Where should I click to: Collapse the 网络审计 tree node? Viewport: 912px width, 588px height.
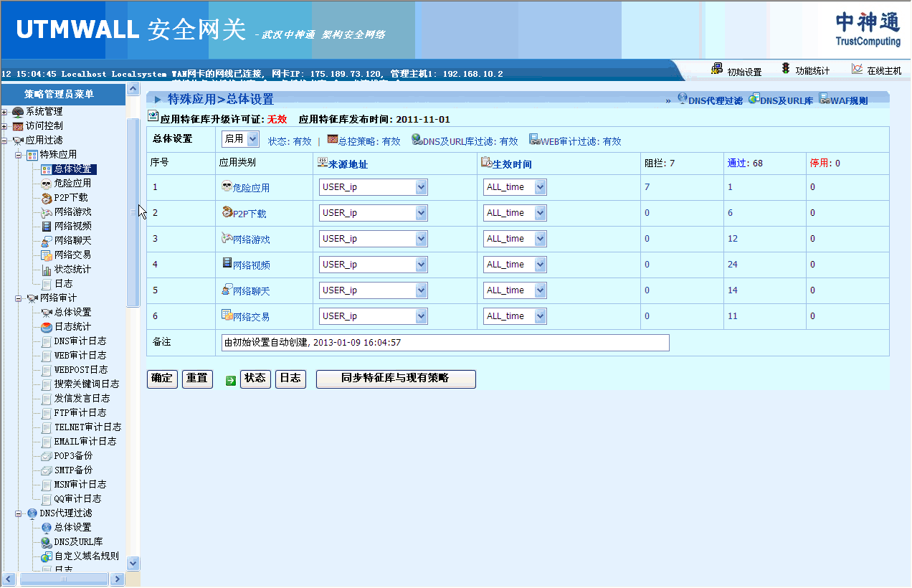pyautogui.click(x=19, y=298)
